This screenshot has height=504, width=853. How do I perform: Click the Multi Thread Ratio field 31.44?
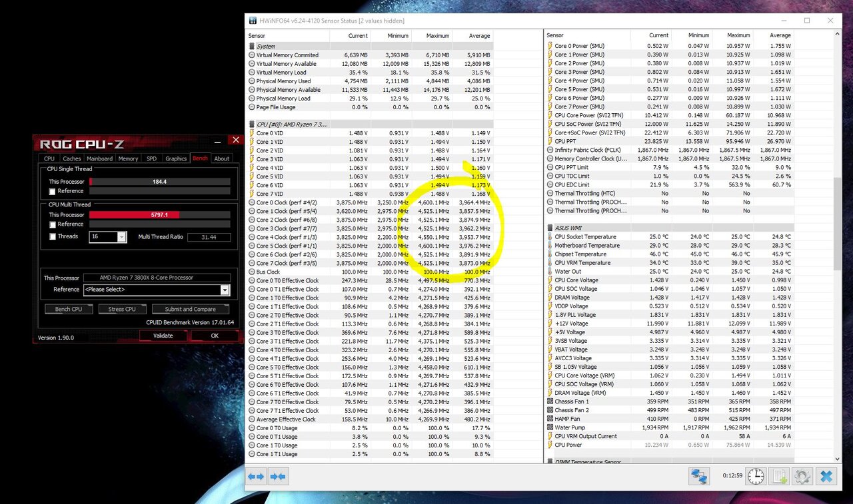tap(209, 237)
